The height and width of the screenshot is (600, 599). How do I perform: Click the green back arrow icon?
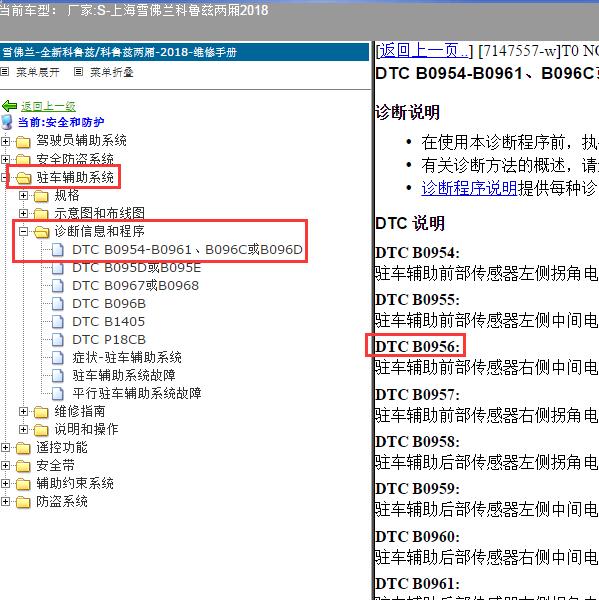coord(9,106)
